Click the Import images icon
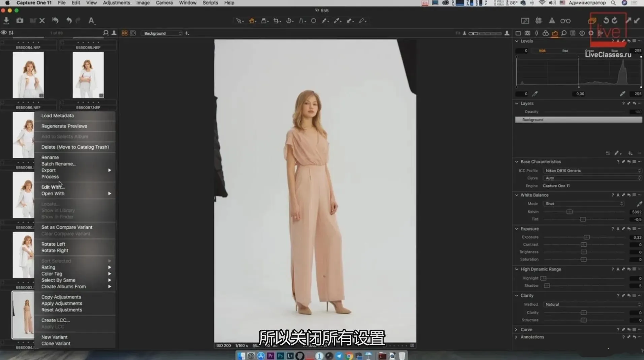Image resolution: width=644 pixels, height=360 pixels. 6,21
